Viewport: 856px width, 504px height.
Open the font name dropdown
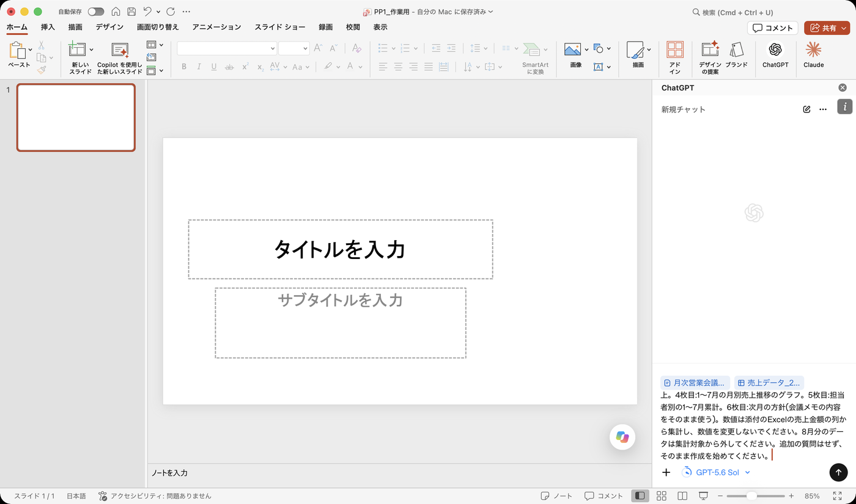tap(273, 48)
